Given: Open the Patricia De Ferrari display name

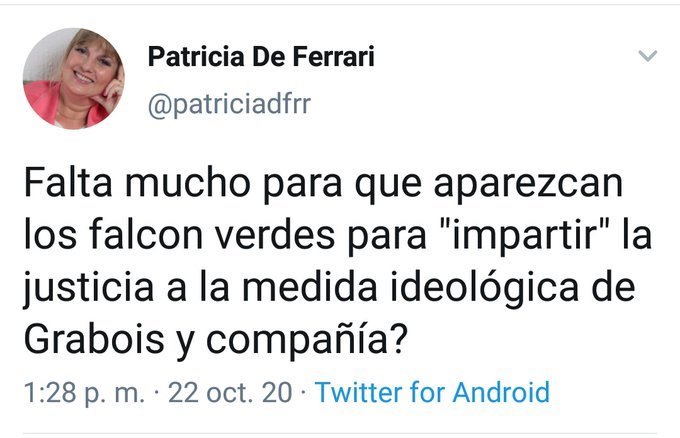Looking at the screenshot, I should (x=261, y=57).
